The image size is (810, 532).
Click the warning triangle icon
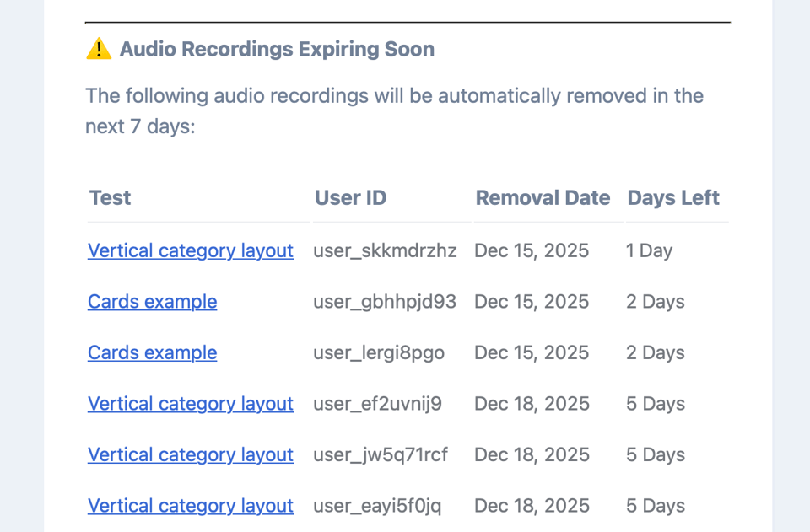click(x=97, y=49)
